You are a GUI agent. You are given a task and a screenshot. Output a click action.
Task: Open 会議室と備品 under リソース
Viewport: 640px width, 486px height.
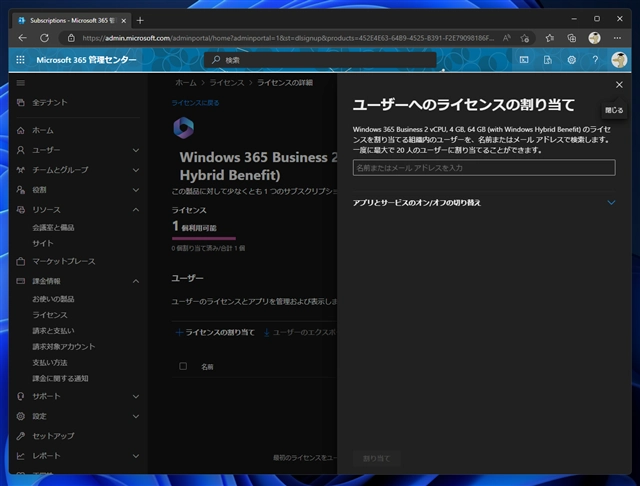click(x=53, y=227)
